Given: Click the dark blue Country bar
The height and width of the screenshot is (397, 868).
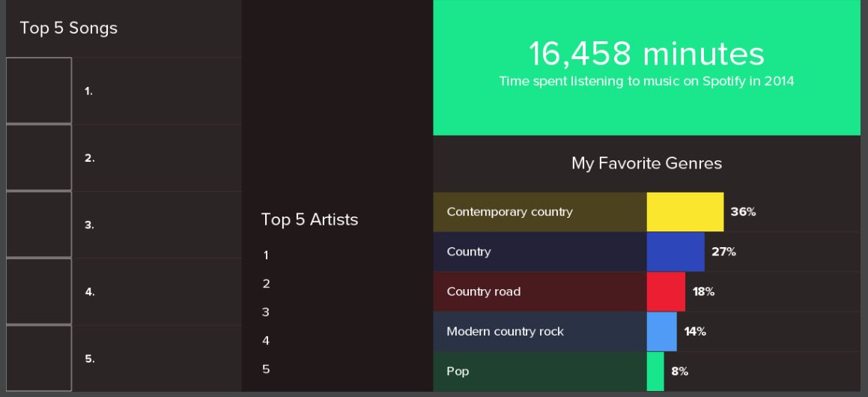Looking at the screenshot, I should pyautogui.click(x=675, y=252).
